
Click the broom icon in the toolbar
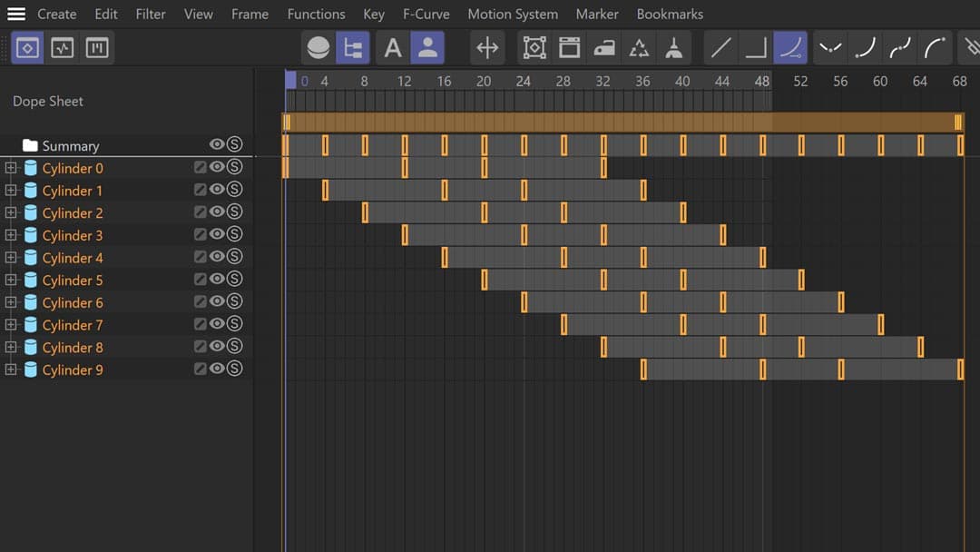tap(673, 48)
